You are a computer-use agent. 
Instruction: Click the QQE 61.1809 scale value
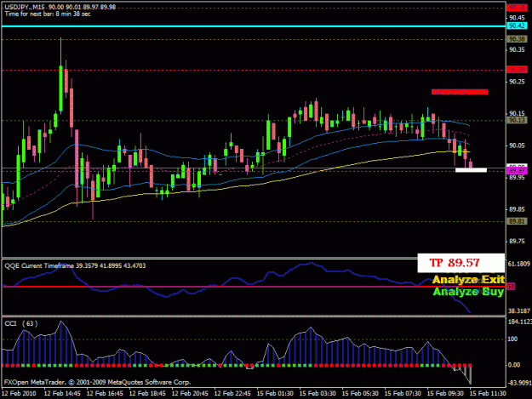tap(518, 264)
